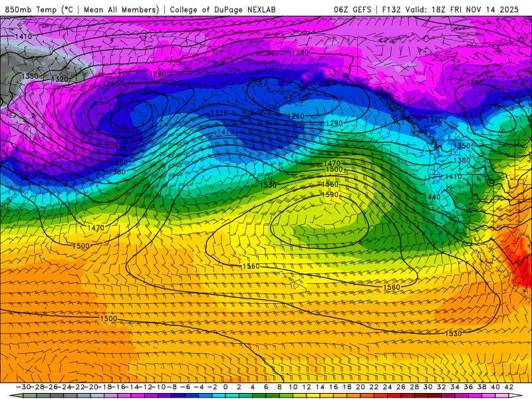The width and height of the screenshot is (532, 399).
Task: Click the 1440 contour label
Action: (x=432, y=197)
